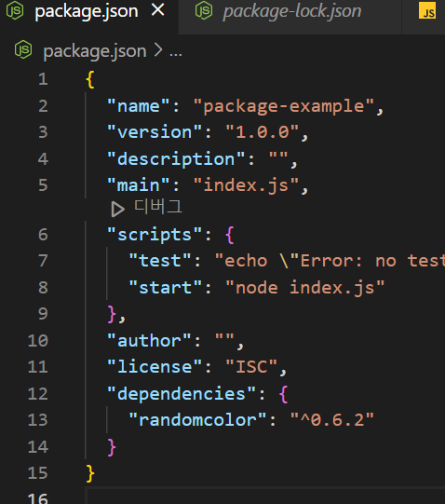Click line number 15 in the gutter
This screenshot has width=445, height=504.
coord(38,473)
